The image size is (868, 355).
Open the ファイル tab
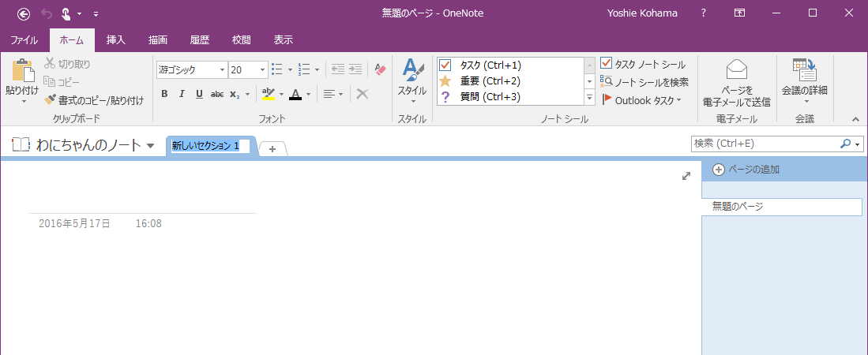pos(24,40)
